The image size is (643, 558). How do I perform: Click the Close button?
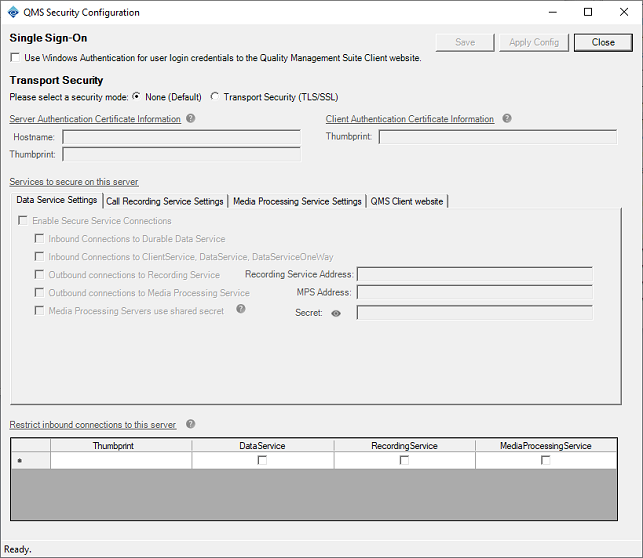(x=603, y=42)
